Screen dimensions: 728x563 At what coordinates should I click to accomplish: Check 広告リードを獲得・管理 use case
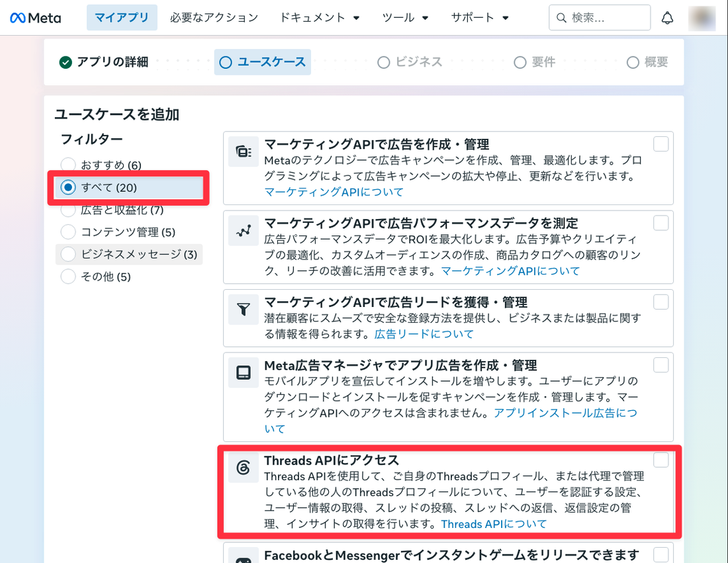click(x=660, y=302)
